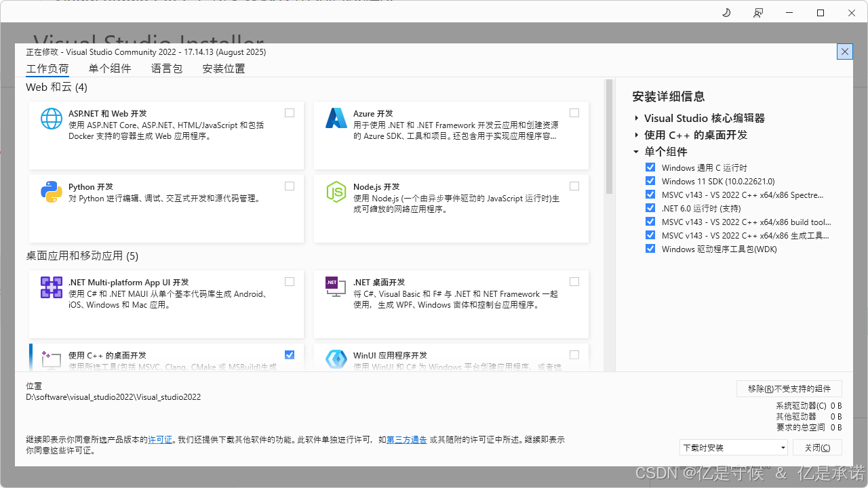Click the 关闭(C) button
This screenshot has width=868, height=488.
pyautogui.click(x=817, y=447)
